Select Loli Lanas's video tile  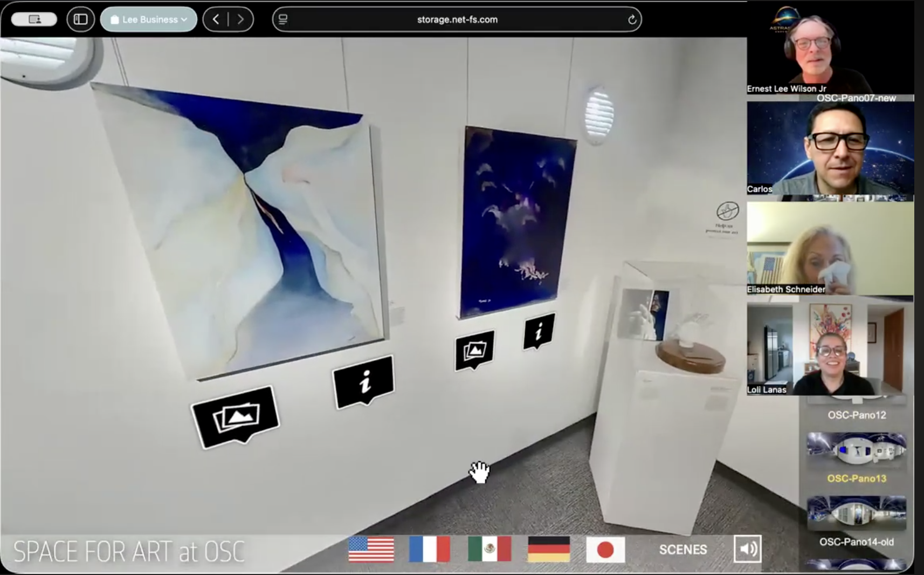pos(830,349)
